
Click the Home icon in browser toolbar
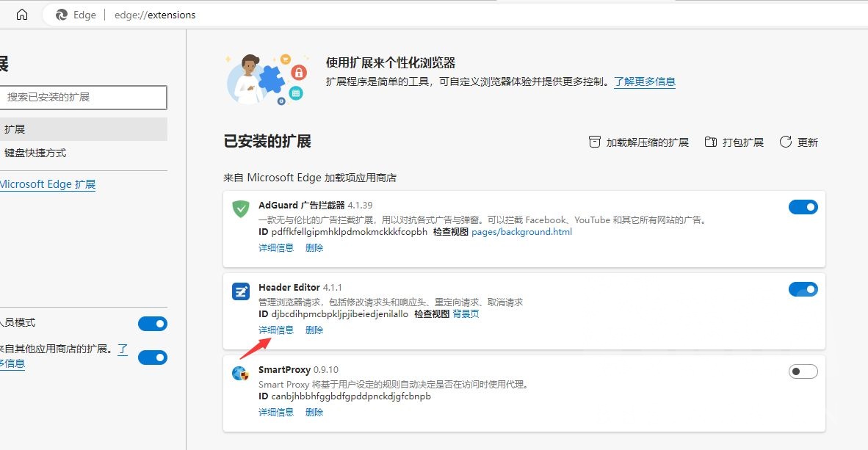(21, 15)
